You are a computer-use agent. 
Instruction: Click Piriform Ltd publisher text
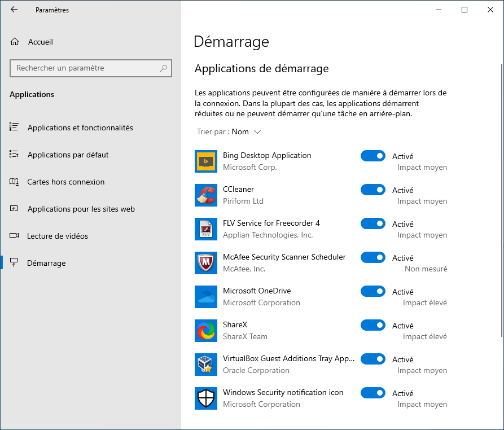(x=243, y=201)
